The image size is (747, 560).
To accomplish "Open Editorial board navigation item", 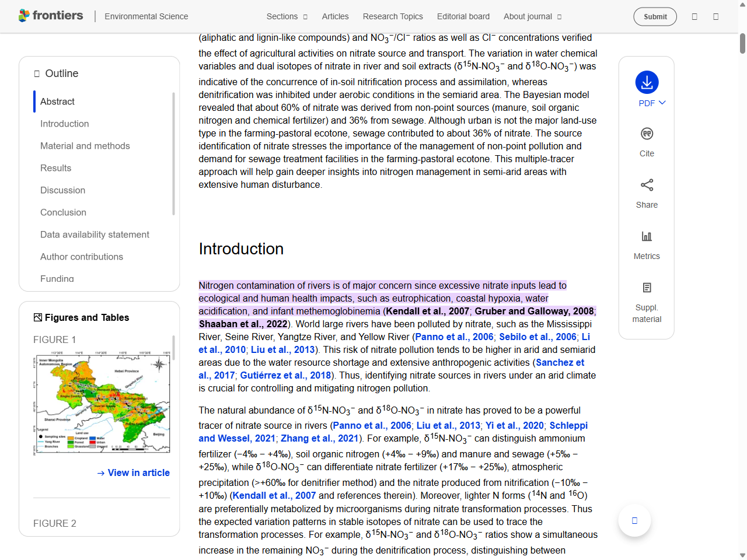I will pos(463,16).
